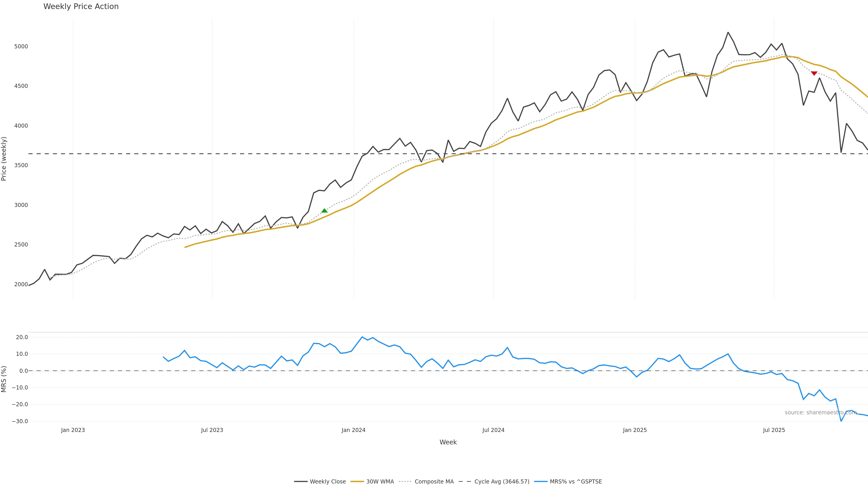Click the 5000 price y-axis tick label
Viewport: 868px width, 488px height.
coord(21,47)
